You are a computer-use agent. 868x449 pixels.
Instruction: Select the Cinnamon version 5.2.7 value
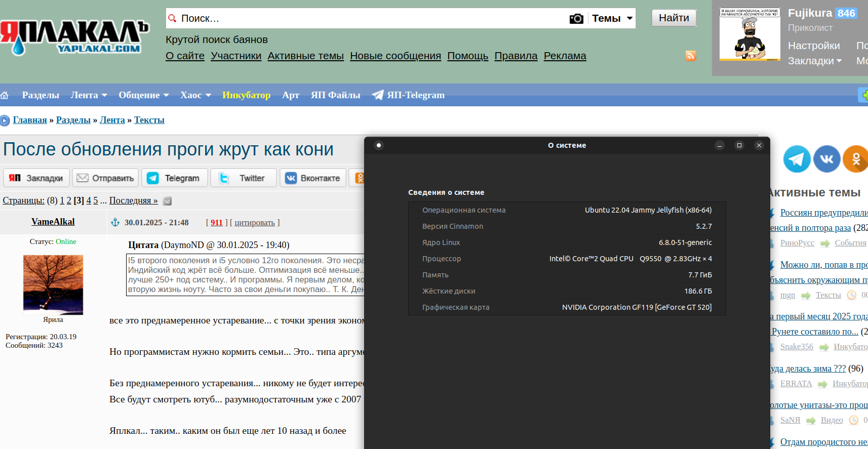[704, 226]
